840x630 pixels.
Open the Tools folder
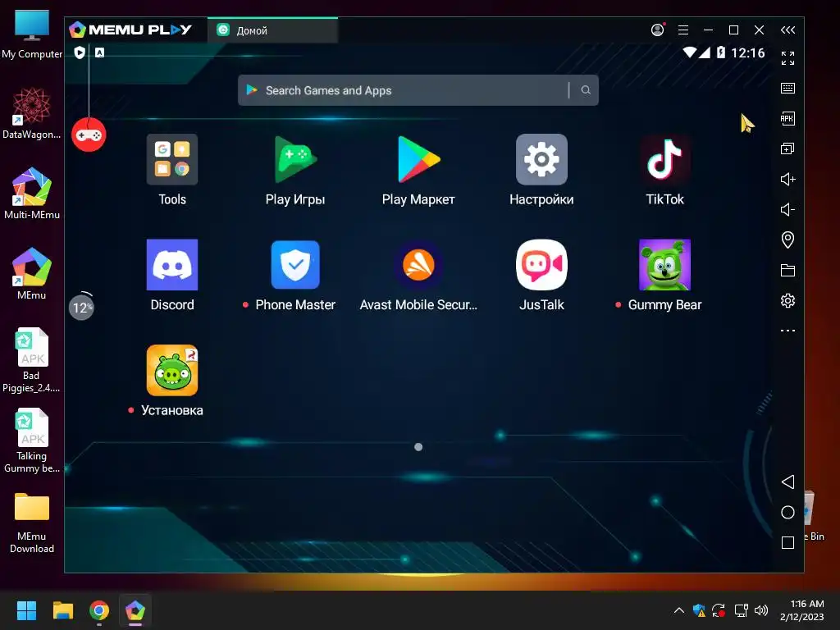(x=172, y=160)
